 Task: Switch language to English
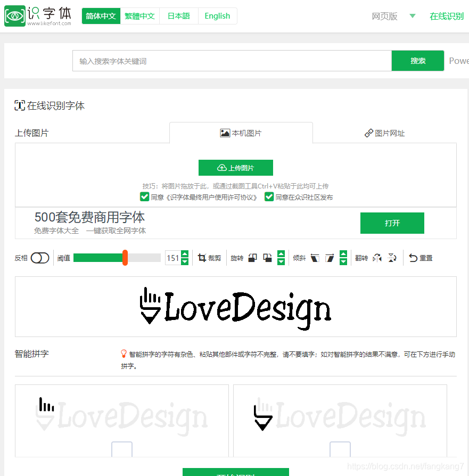tap(217, 16)
